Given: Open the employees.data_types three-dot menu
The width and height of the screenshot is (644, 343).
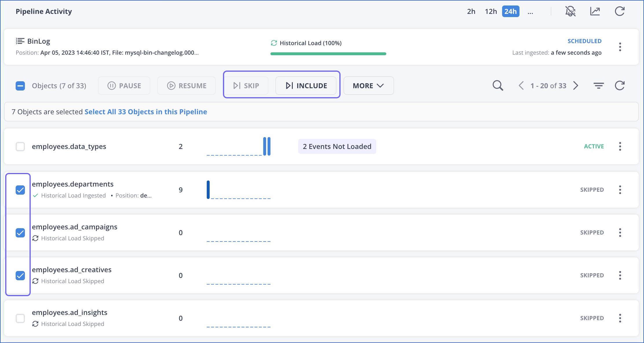Looking at the screenshot, I should pyautogui.click(x=620, y=146).
